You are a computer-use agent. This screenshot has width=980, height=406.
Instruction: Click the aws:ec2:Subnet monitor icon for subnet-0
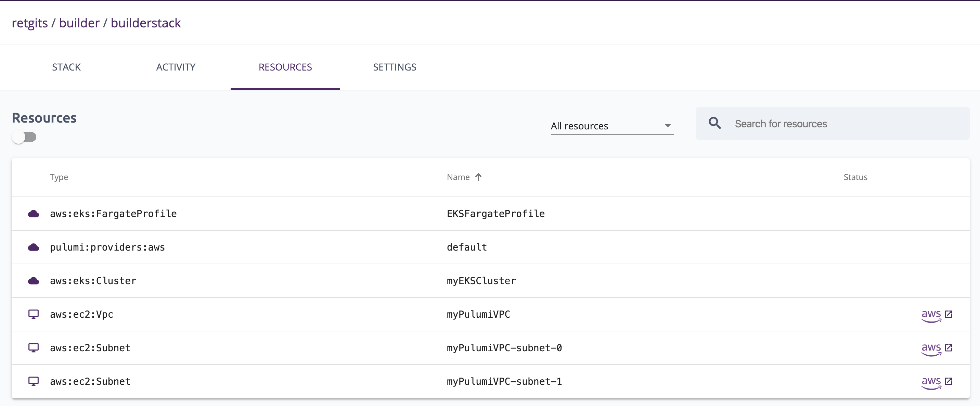tap(34, 348)
